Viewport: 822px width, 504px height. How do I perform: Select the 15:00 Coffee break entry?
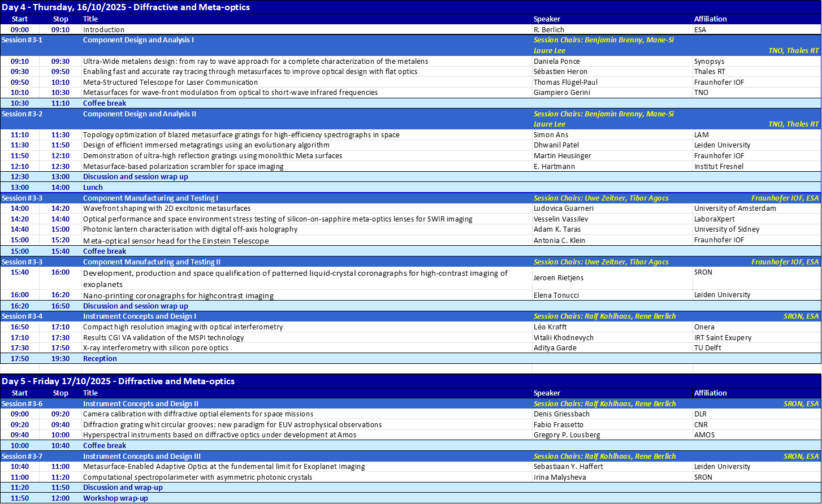click(x=105, y=251)
